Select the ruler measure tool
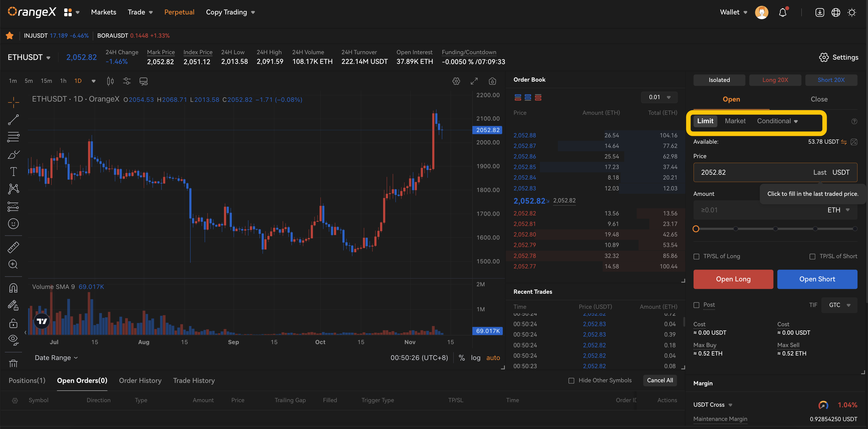The width and height of the screenshot is (868, 429). 14,248
